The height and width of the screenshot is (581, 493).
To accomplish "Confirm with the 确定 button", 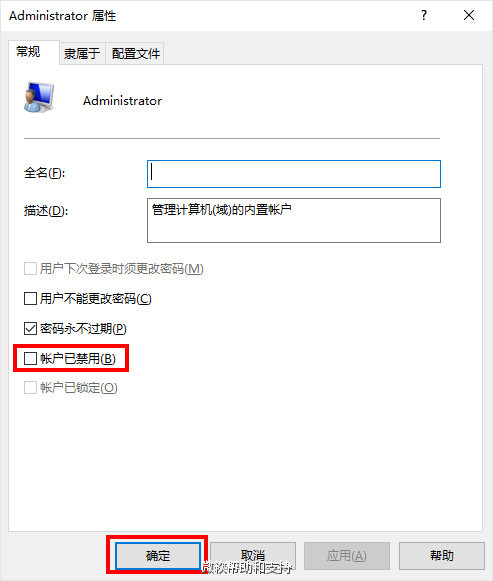I will coord(158,555).
